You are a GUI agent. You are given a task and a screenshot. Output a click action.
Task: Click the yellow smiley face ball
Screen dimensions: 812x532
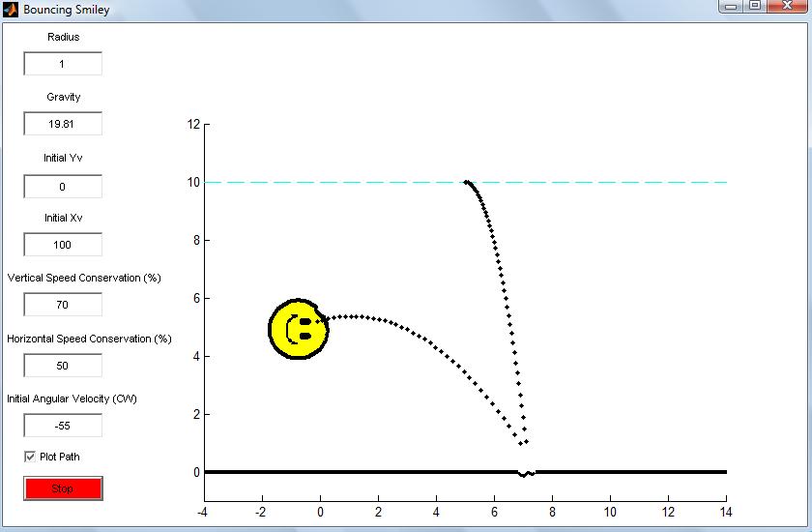pyautogui.click(x=299, y=329)
